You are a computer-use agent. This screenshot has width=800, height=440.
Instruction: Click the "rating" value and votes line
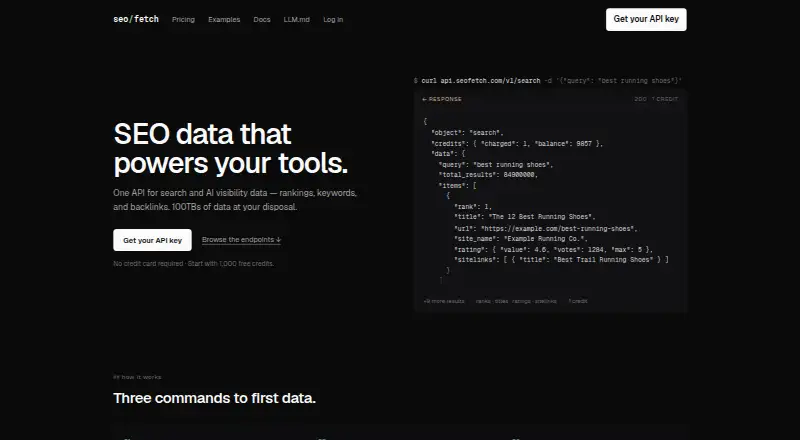coord(553,250)
